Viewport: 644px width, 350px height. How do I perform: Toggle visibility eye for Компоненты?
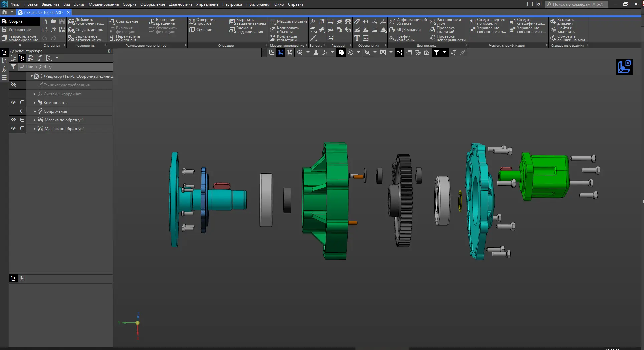point(13,102)
